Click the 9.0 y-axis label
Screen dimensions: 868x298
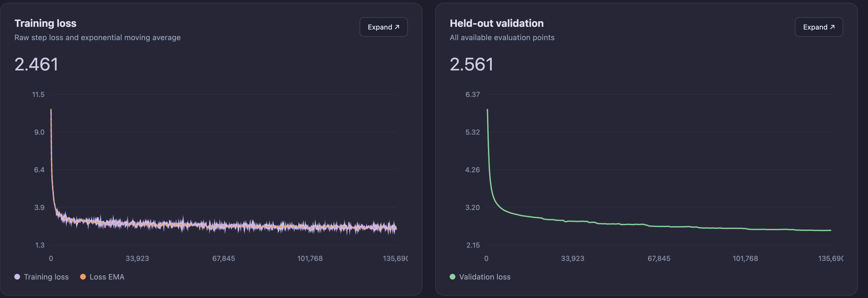tap(39, 132)
